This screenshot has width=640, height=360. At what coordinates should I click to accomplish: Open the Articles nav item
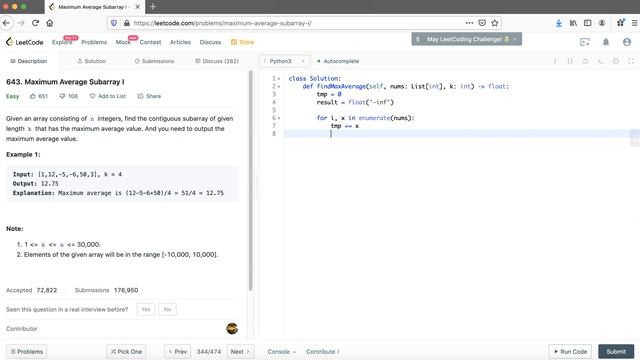(x=180, y=42)
